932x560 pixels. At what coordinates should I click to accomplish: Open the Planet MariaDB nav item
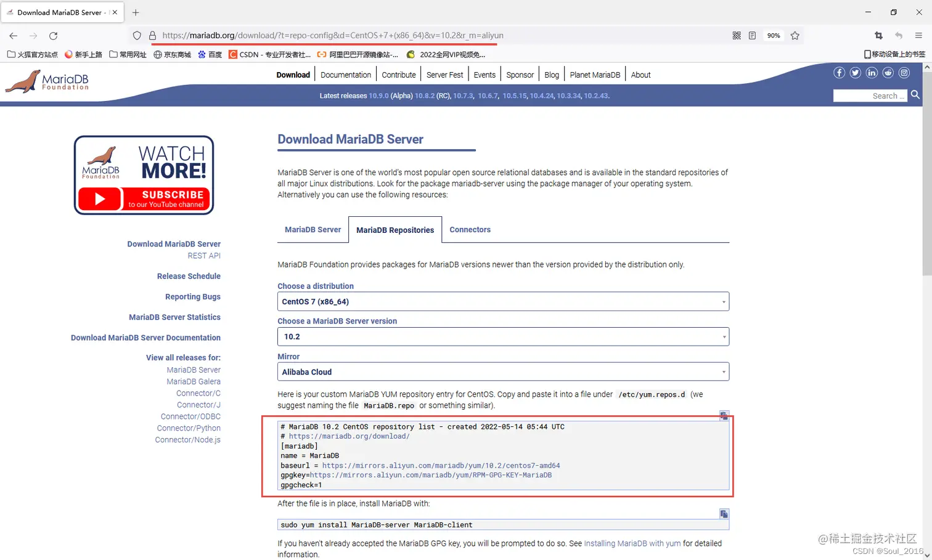coord(595,75)
